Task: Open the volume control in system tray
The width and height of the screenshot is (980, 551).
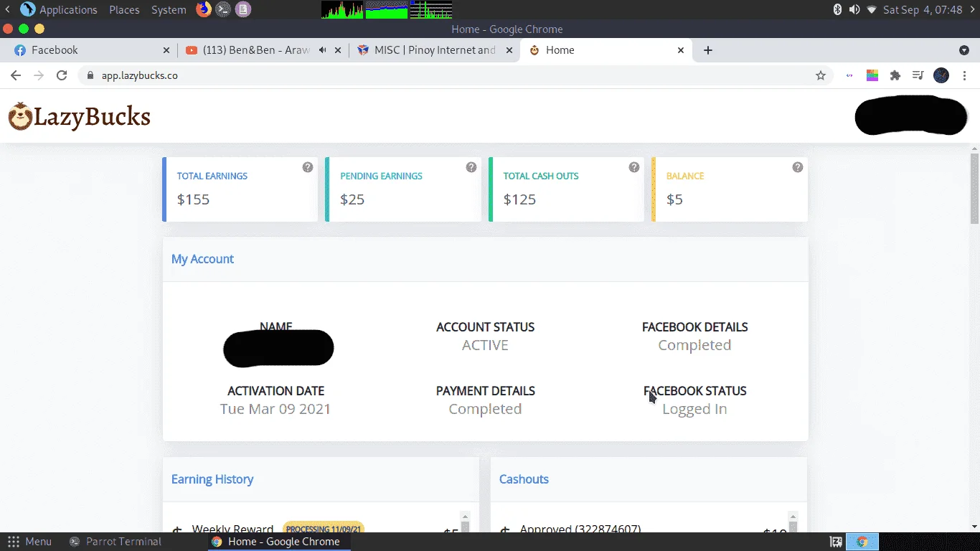Action: (854, 9)
